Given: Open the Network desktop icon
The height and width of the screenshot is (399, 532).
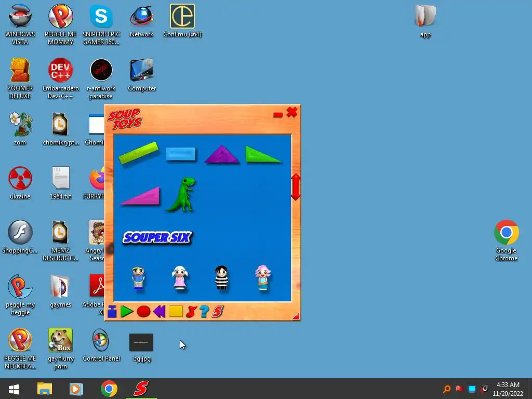Looking at the screenshot, I should (x=141, y=21).
